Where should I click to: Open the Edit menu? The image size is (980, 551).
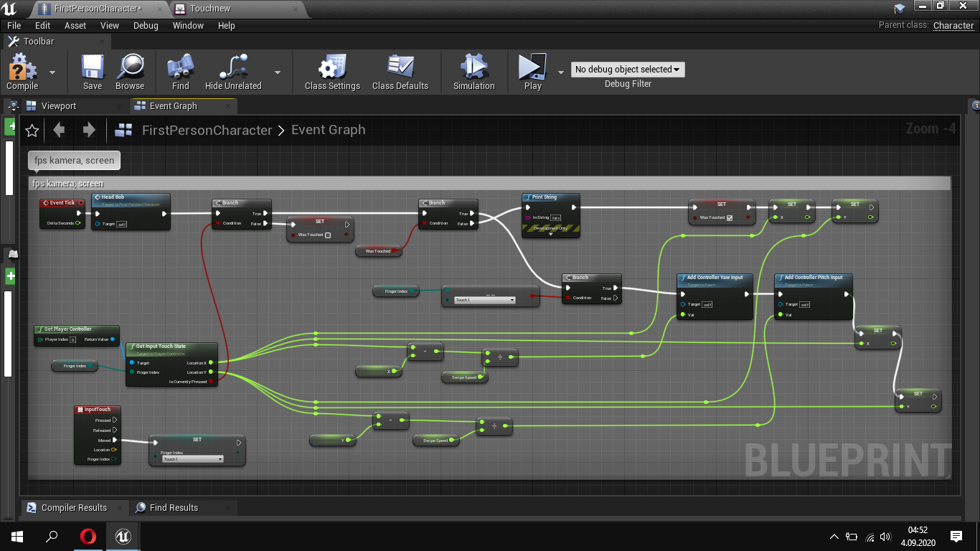[43, 25]
